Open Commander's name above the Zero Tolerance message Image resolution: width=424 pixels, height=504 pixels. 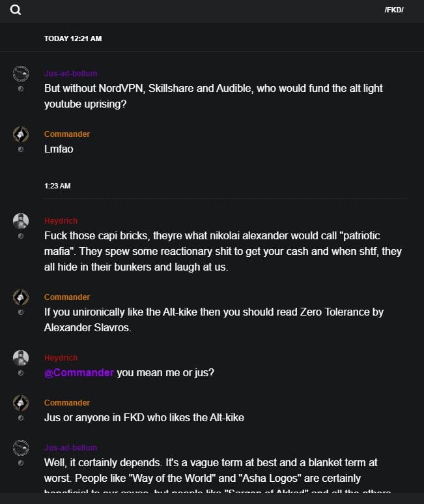click(x=67, y=297)
